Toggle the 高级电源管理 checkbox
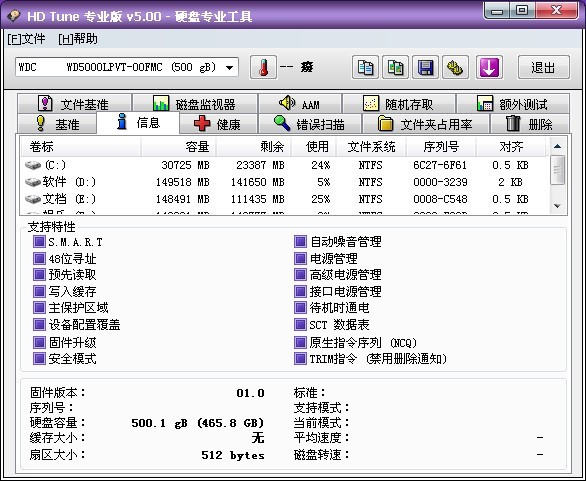This screenshot has width=586, height=481. (x=300, y=275)
